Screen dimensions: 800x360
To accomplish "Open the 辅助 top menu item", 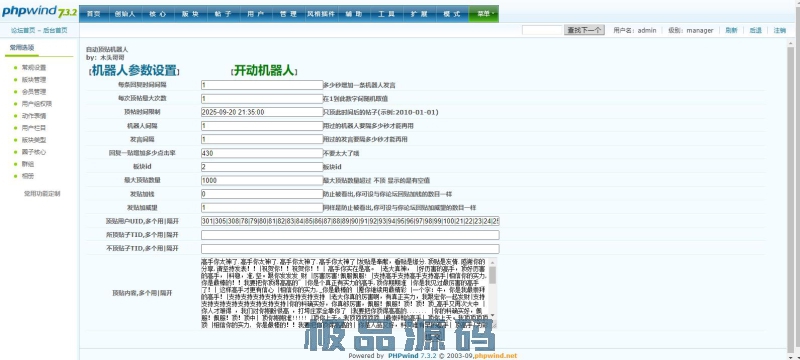I will click(x=354, y=14).
